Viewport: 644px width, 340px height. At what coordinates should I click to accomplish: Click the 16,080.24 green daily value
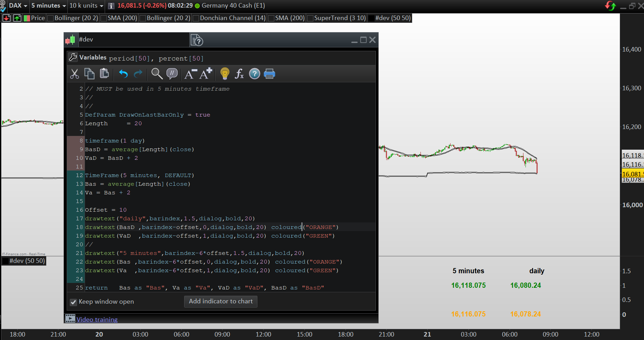pyautogui.click(x=525, y=285)
